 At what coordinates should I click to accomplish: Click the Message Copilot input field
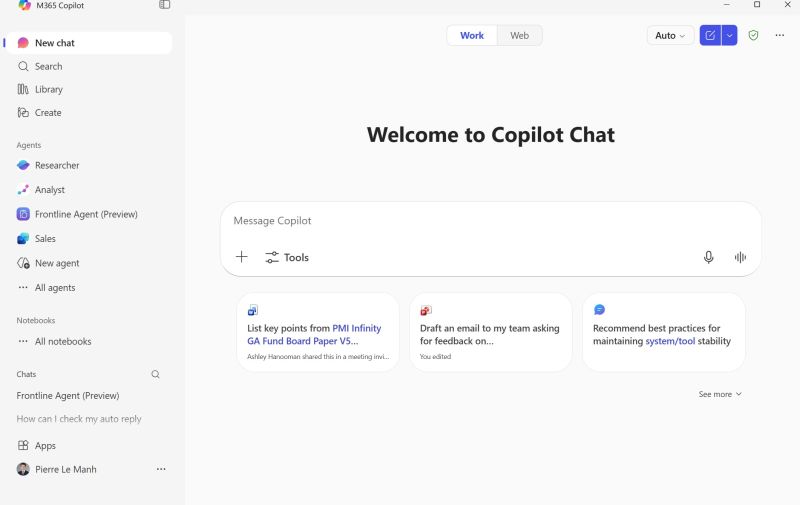(x=490, y=221)
